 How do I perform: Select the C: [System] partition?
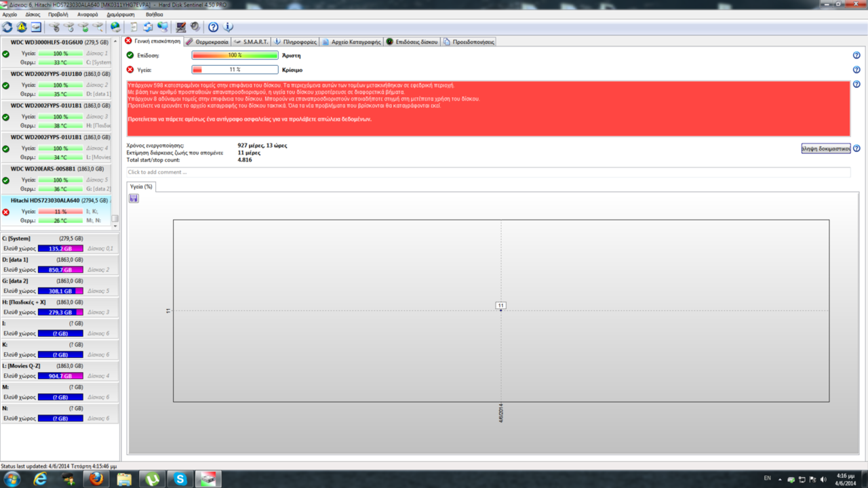[x=60, y=243]
